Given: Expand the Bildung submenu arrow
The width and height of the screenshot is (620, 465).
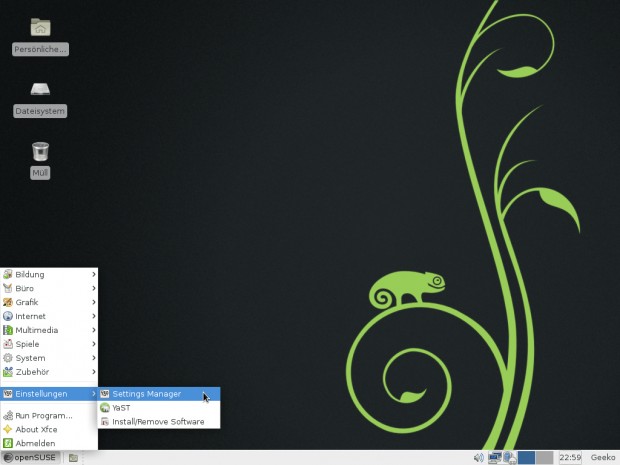Looking at the screenshot, I should 94,274.
